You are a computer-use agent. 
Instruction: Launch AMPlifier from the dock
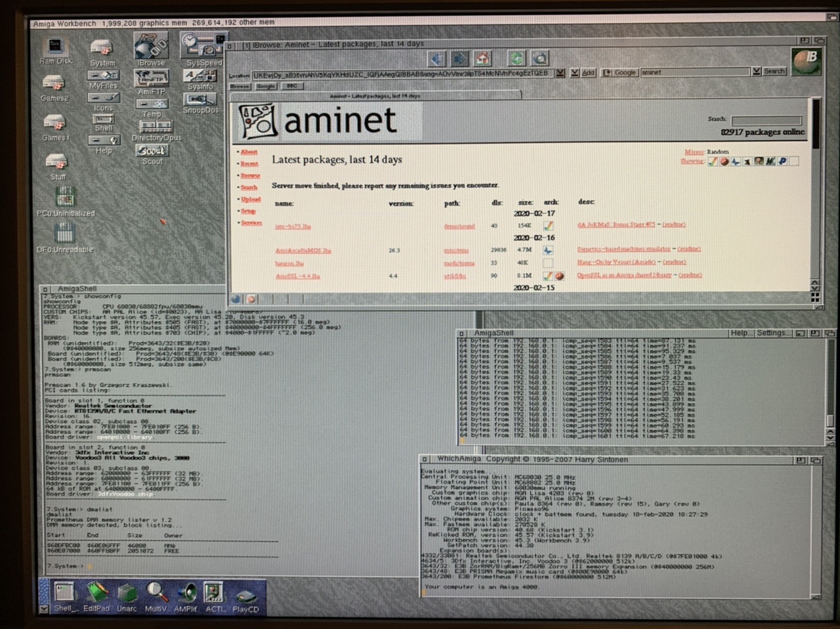186,596
